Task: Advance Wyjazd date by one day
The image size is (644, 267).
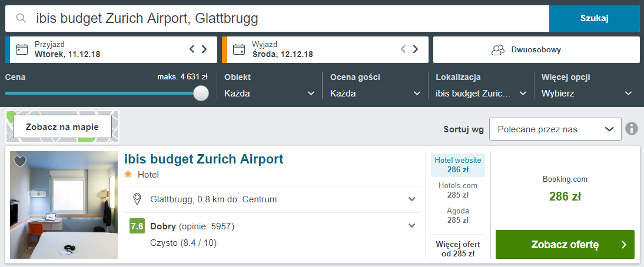Action: pyautogui.click(x=416, y=49)
